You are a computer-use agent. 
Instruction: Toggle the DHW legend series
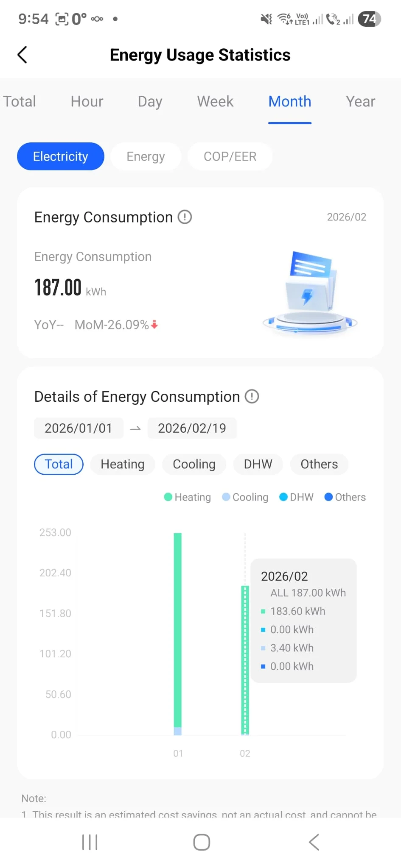pyautogui.click(x=297, y=497)
